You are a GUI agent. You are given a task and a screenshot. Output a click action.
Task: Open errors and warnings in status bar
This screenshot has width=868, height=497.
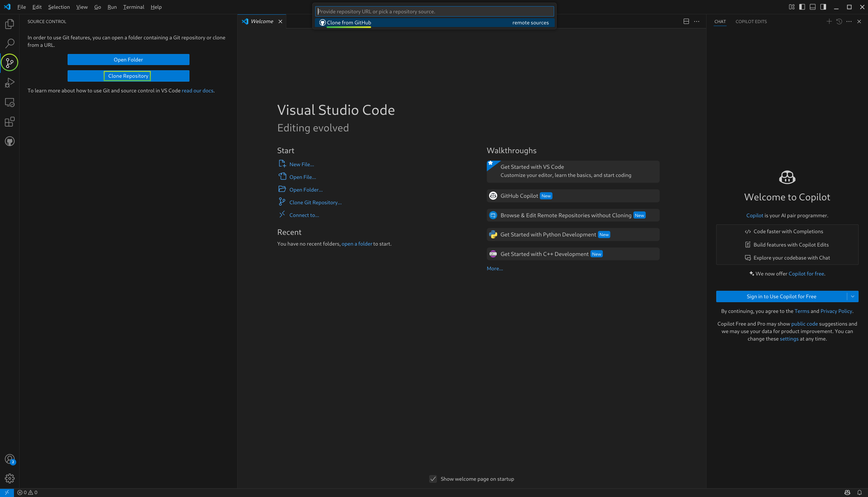(x=27, y=492)
